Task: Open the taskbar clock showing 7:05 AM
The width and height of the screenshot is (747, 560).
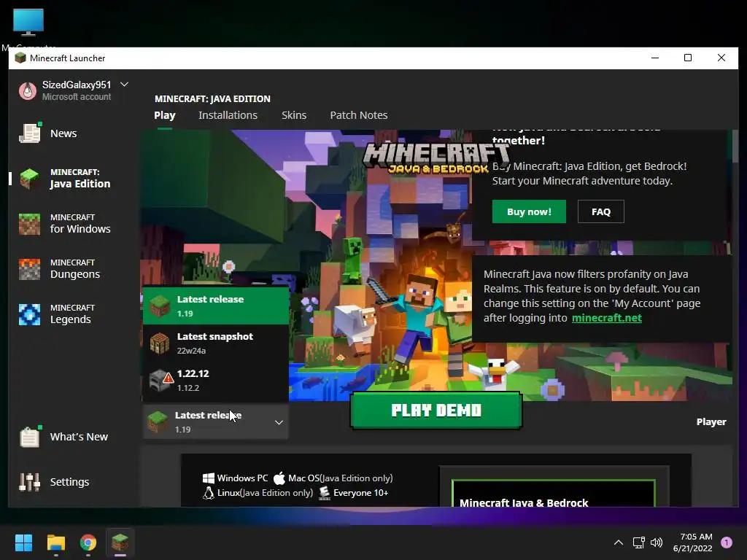Action: point(693,542)
